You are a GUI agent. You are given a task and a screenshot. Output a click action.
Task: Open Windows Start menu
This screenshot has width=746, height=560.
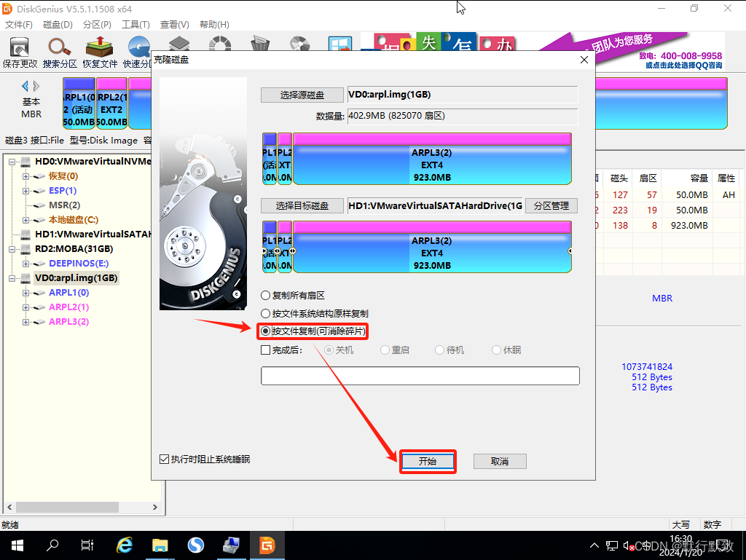(x=17, y=545)
